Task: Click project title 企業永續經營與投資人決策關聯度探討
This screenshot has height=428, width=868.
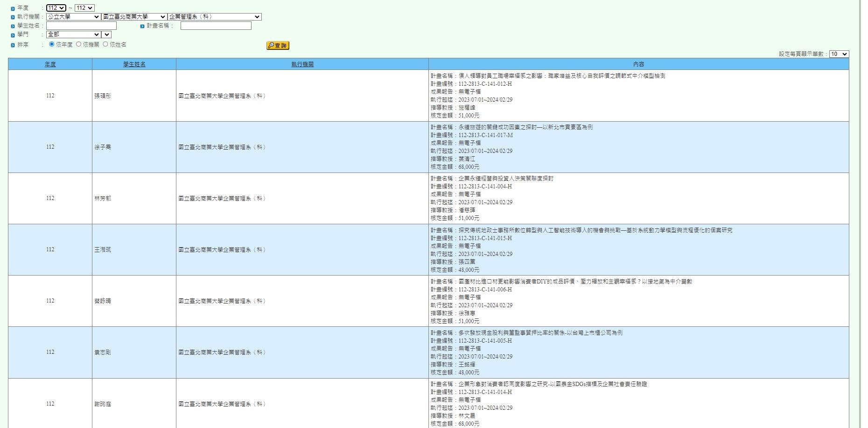Action: 506,179
